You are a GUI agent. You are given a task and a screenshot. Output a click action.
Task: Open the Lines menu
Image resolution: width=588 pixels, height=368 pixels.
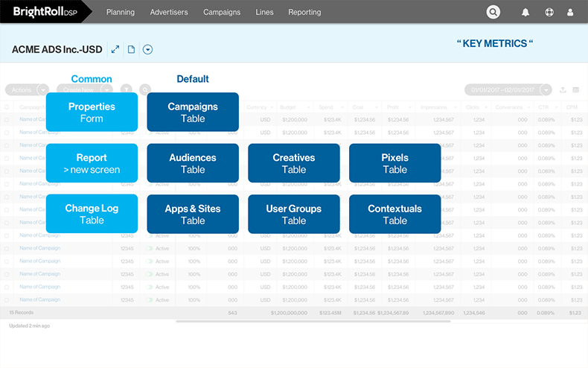[264, 12]
